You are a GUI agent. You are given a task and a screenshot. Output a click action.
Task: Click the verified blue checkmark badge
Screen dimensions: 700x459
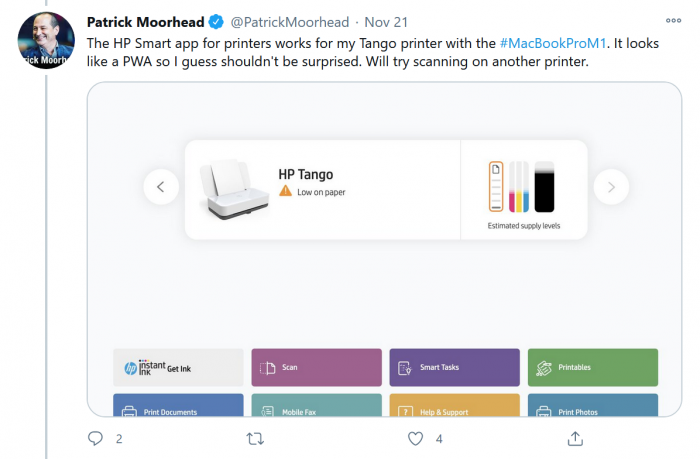click(x=215, y=21)
